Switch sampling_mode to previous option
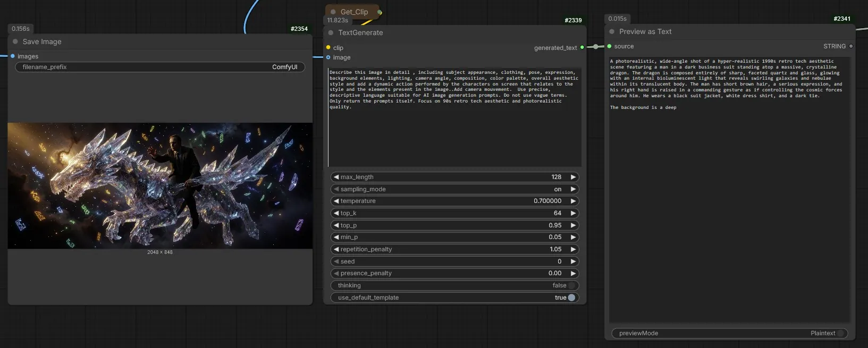The image size is (868, 348). 336,189
